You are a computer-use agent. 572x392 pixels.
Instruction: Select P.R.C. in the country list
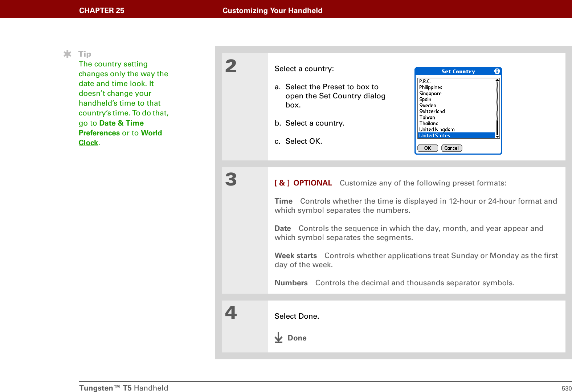457,81
